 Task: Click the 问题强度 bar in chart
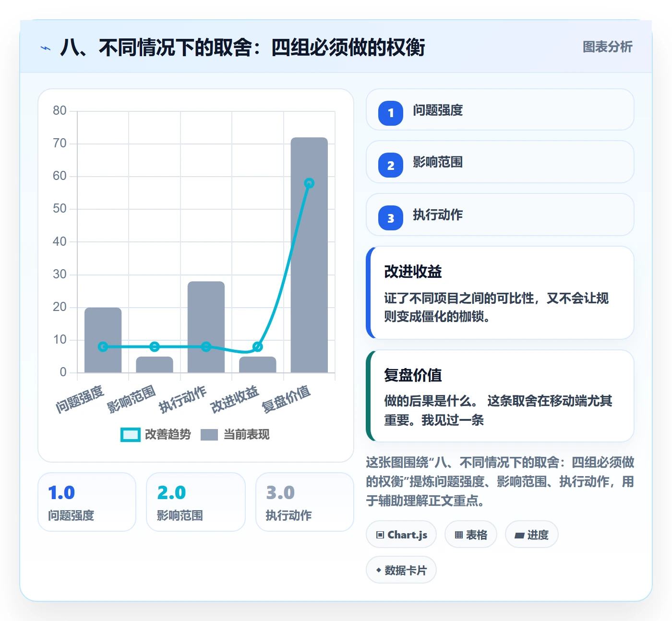coord(103,340)
